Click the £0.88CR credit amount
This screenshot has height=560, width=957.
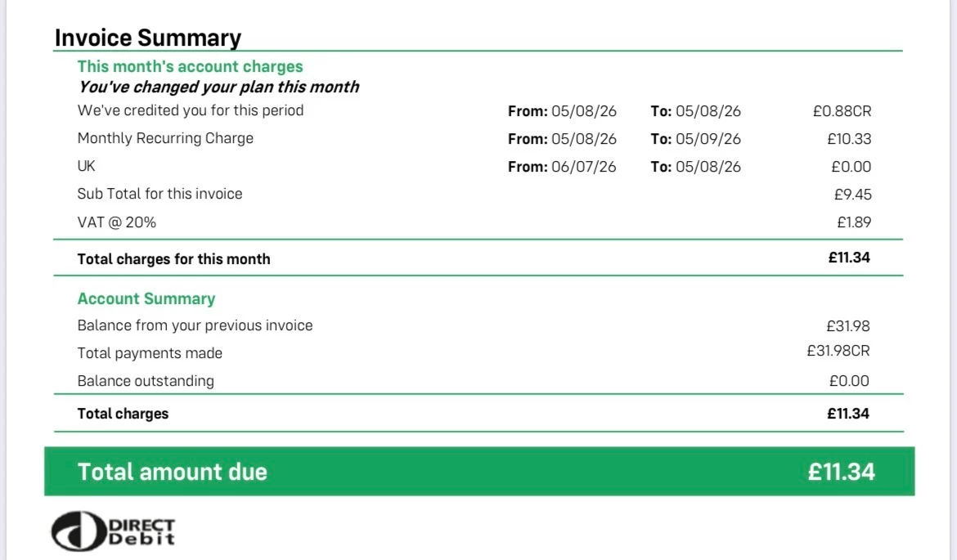(842, 111)
